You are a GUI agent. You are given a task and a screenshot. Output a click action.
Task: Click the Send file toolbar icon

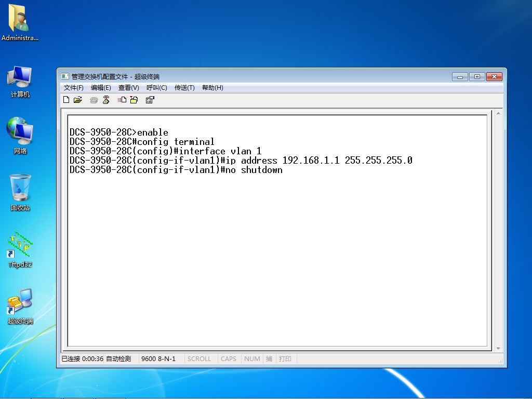pyautogui.click(x=122, y=100)
